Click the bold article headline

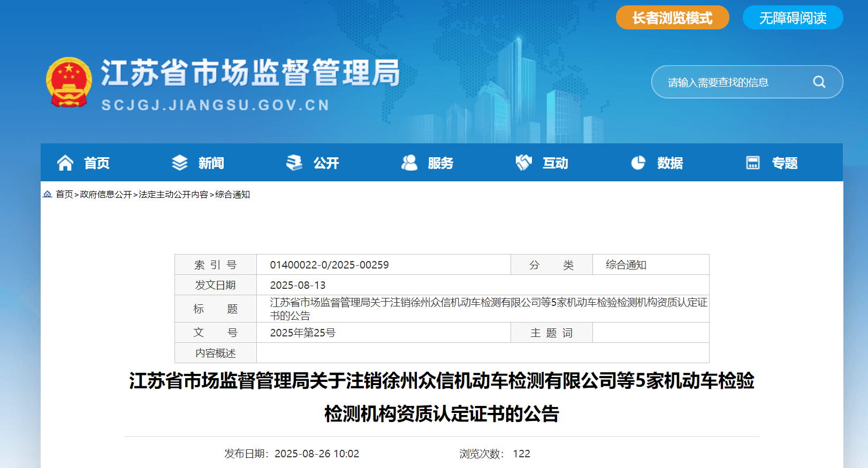(x=441, y=397)
